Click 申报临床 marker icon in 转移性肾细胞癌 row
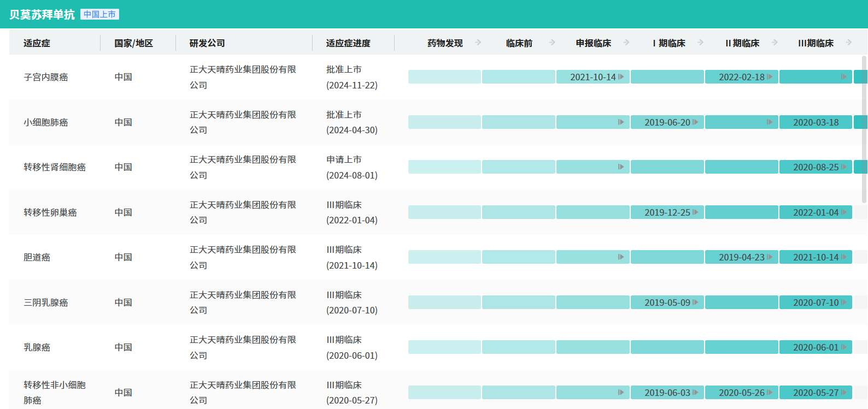Image resolution: width=868 pixels, height=409 pixels. (x=621, y=167)
